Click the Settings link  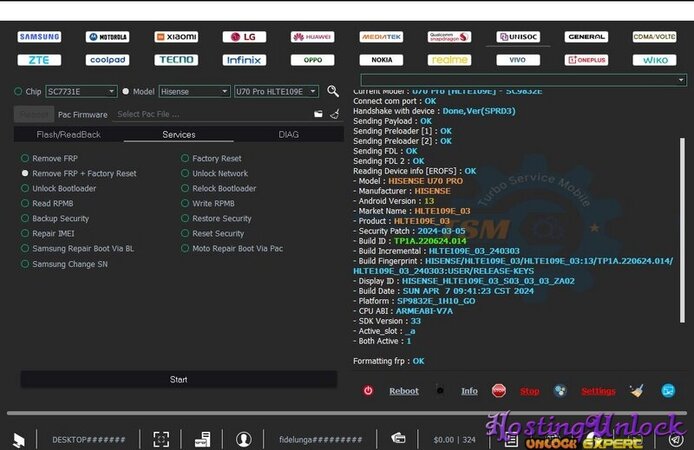click(598, 391)
